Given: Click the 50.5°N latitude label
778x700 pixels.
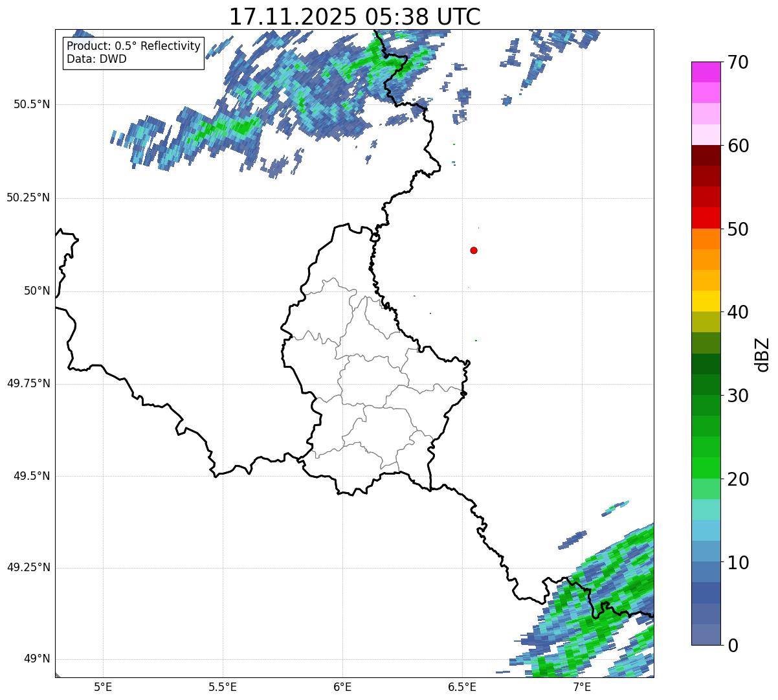Looking at the screenshot, I should point(32,104).
